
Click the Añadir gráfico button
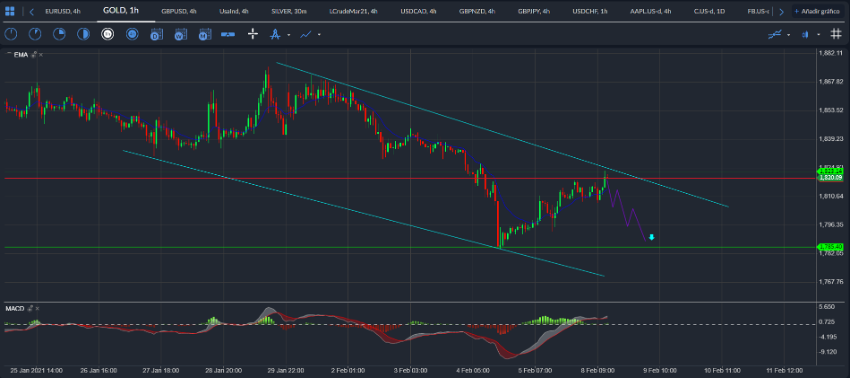tap(817, 11)
